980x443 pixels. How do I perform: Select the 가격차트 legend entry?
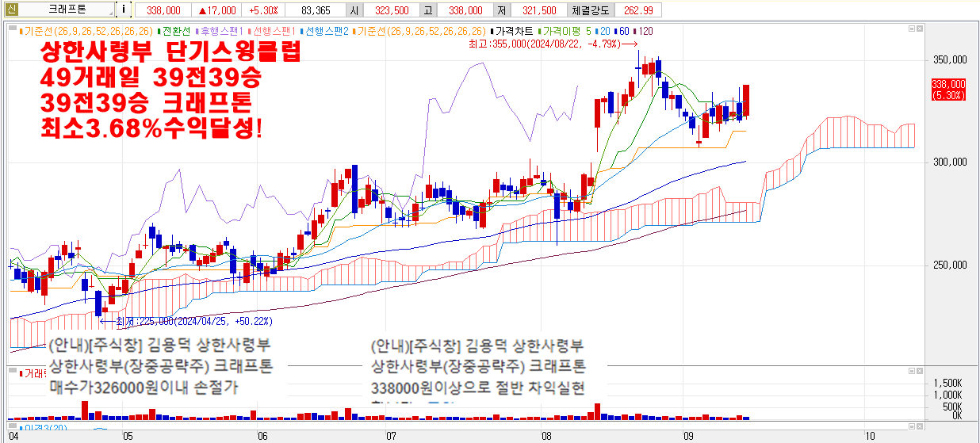coord(512,32)
